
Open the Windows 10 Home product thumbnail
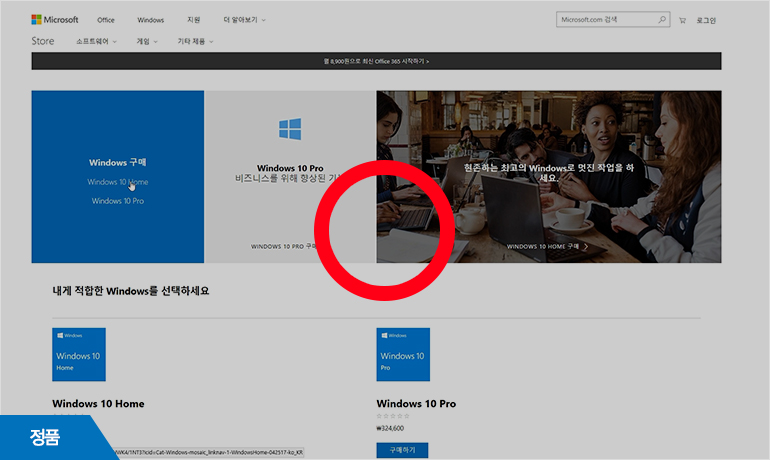point(79,354)
